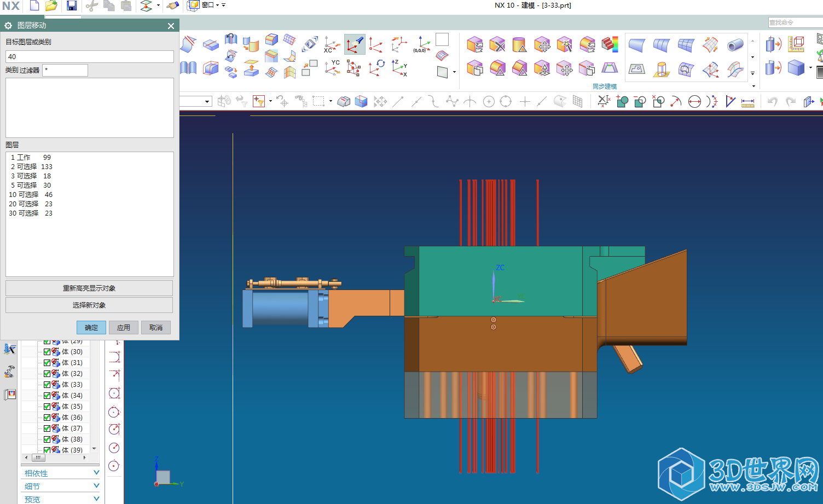
Task: Select the rainbow stair face analysis icon
Action: (609, 44)
